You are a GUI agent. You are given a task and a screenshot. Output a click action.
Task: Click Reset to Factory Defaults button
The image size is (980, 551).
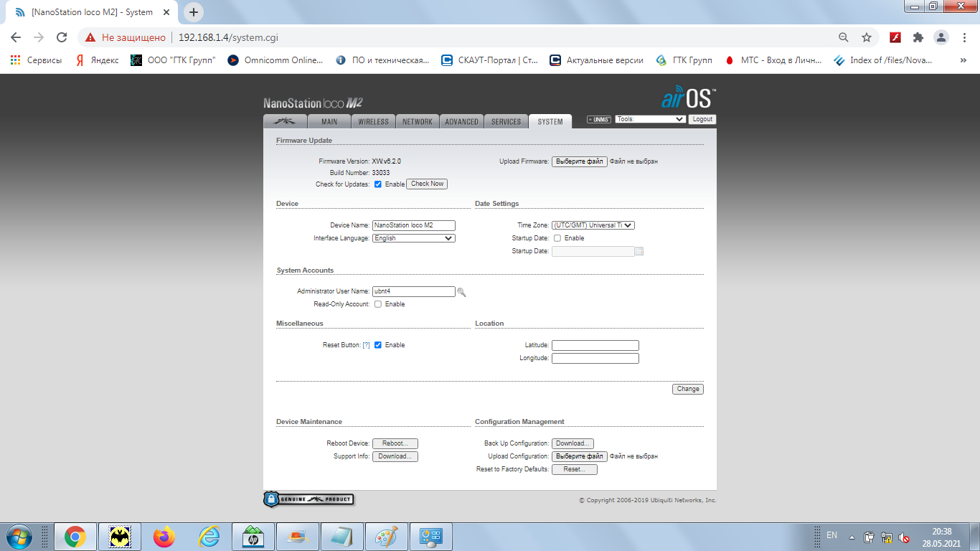(575, 469)
